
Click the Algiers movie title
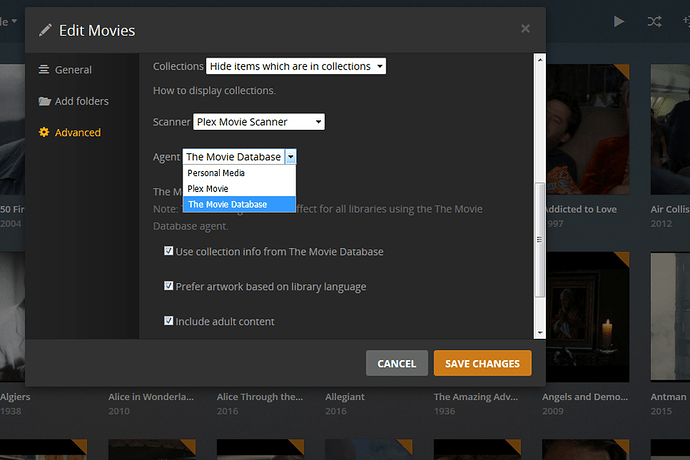15,397
